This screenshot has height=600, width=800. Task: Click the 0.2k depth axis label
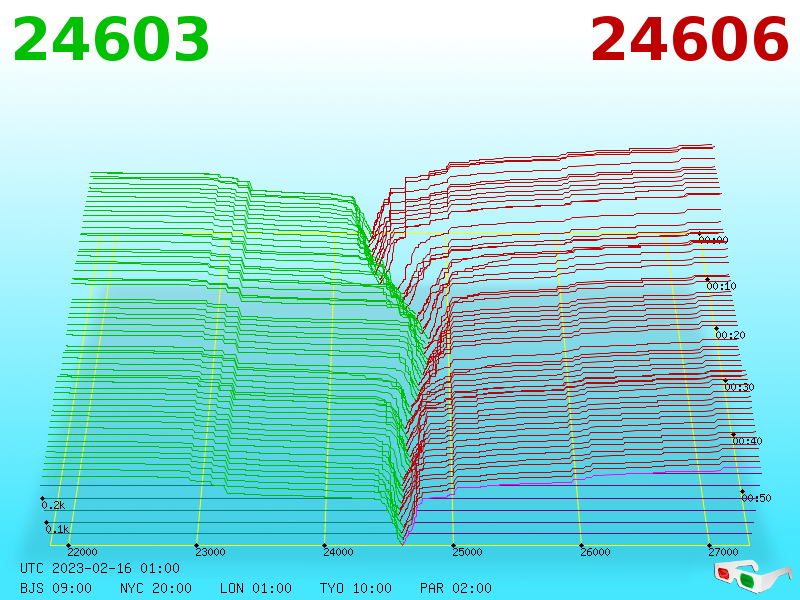click(53, 506)
